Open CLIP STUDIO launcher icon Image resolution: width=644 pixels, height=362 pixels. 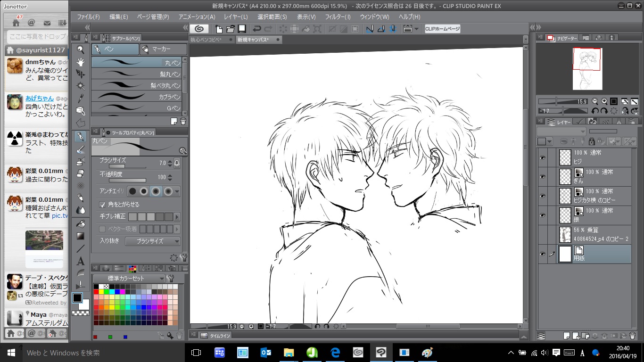point(198,29)
